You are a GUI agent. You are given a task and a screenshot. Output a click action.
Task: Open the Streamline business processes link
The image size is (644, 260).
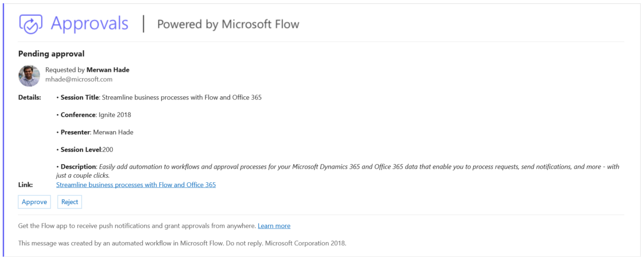coord(136,185)
